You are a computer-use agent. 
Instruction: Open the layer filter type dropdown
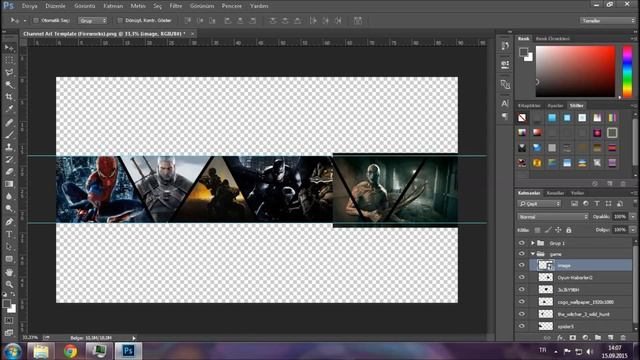[x=539, y=204]
